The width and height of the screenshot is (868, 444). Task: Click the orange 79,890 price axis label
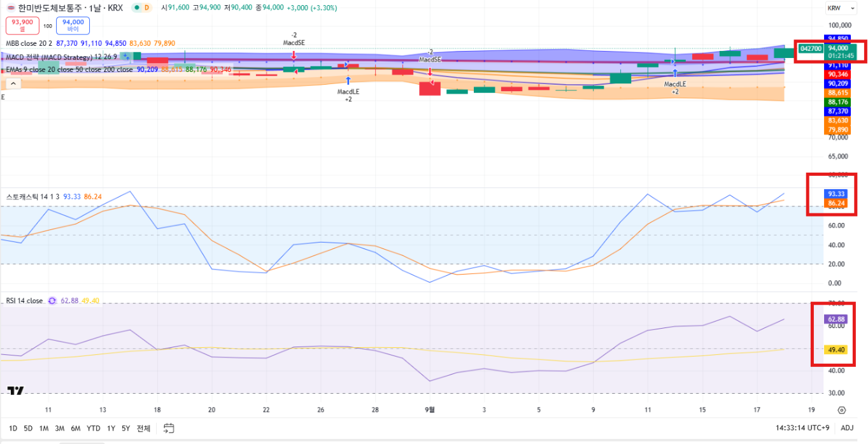point(837,130)
